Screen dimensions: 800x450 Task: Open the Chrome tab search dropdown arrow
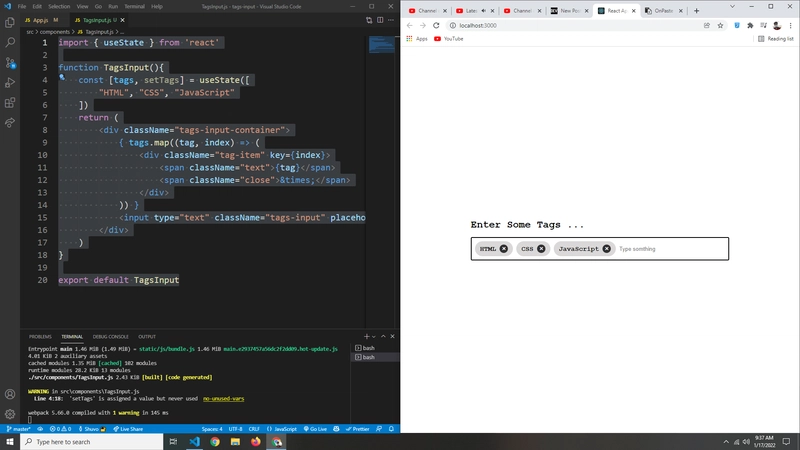tap(732, 7)
